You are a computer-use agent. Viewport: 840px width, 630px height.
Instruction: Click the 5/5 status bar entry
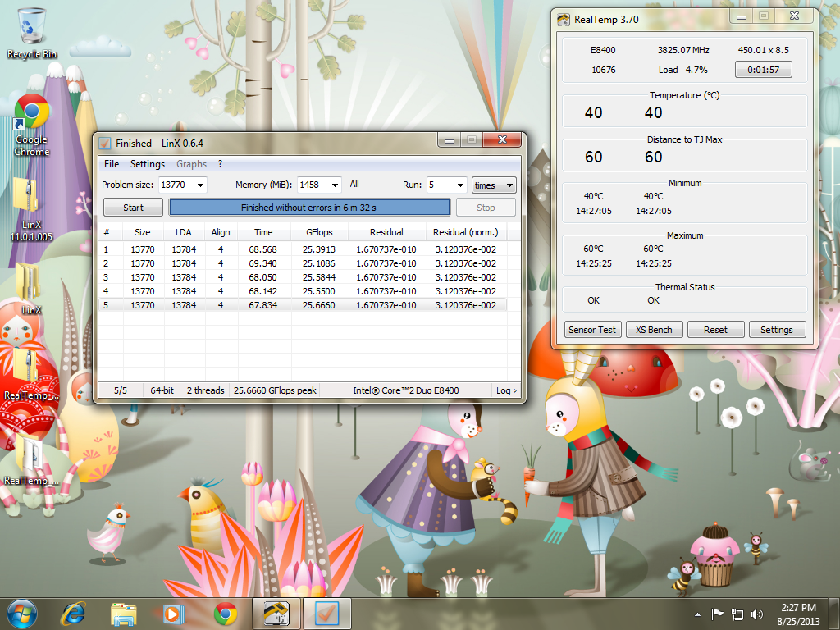(121, 390)
